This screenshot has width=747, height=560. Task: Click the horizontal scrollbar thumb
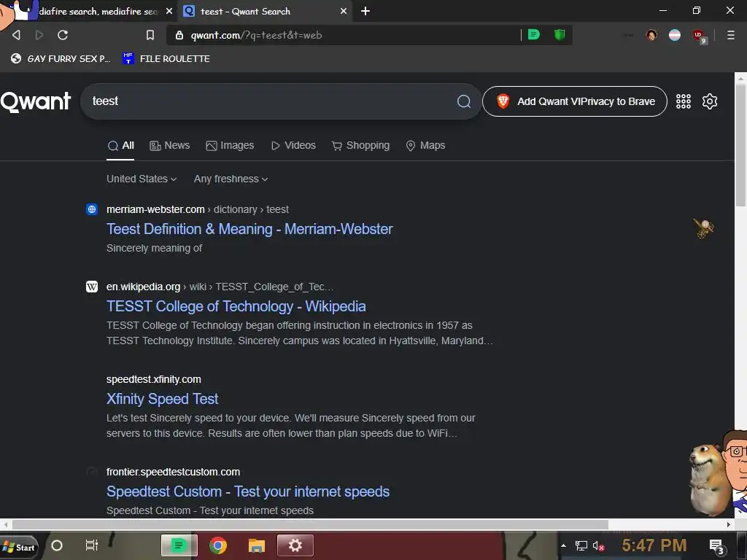pos(310,524)
